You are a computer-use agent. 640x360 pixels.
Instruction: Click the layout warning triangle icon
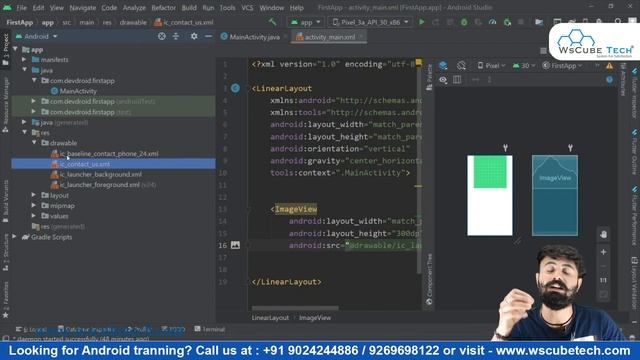pos(609,65)
